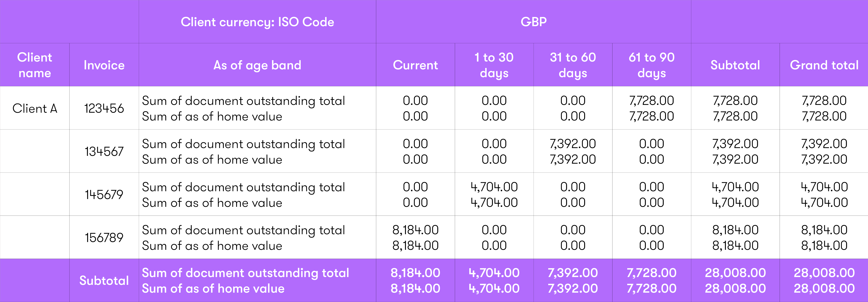Image resolution: width=868 pixels, height=302 pixels.
Task: Click the 1 to 30 days header
Action: (x=494, y=65)
